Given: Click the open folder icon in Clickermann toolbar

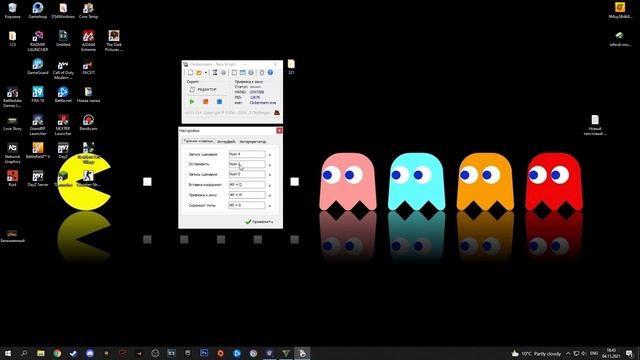Looking at the screenshot, I should pyautogui.click(x=199, y=73).
